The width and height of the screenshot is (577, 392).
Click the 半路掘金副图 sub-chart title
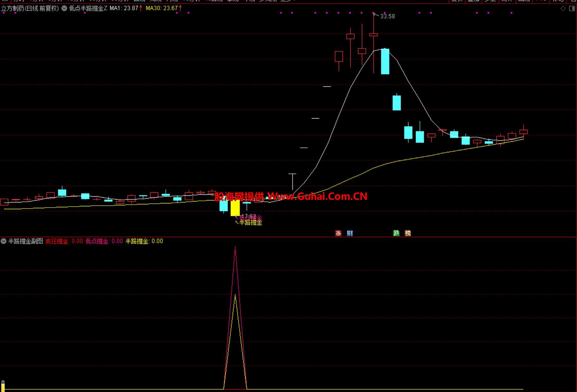tap(26, 241)
